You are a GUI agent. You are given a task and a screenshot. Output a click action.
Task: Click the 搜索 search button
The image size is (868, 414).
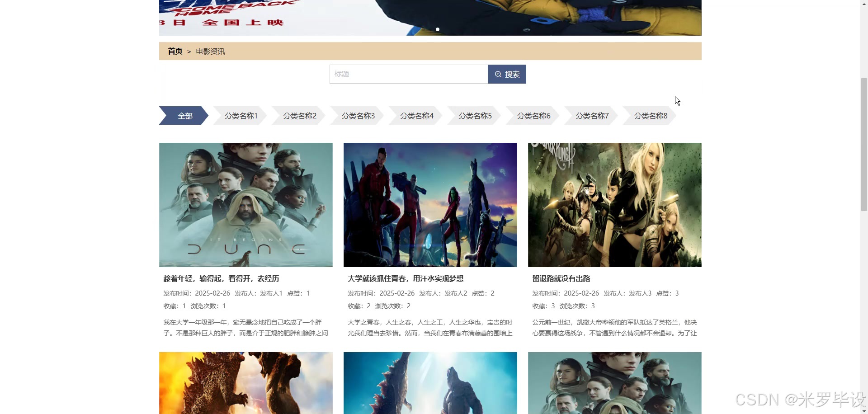pos(507,74)
